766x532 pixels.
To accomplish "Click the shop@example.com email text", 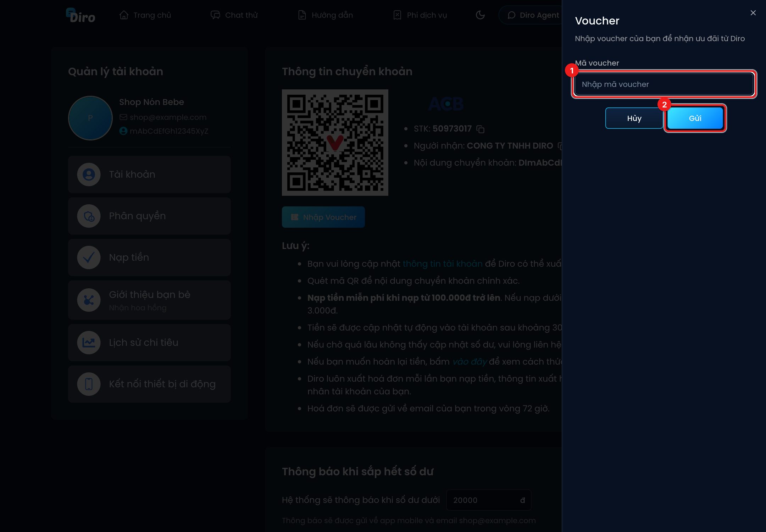I will (168, 117).
